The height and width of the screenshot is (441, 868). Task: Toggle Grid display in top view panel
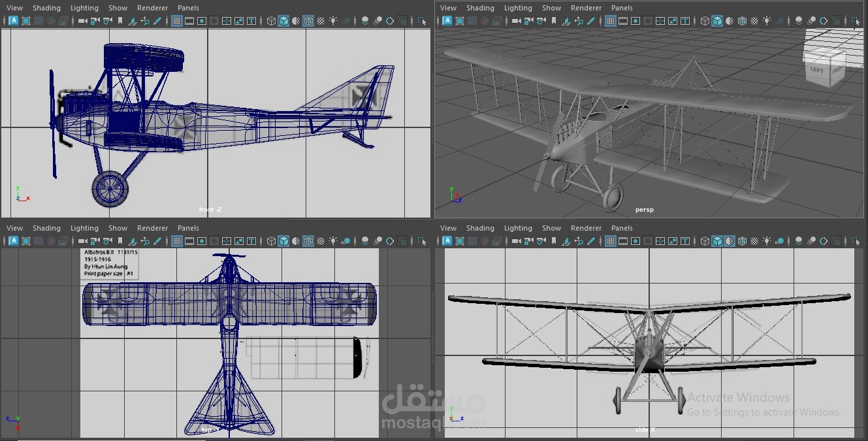[x=177, y=241]
